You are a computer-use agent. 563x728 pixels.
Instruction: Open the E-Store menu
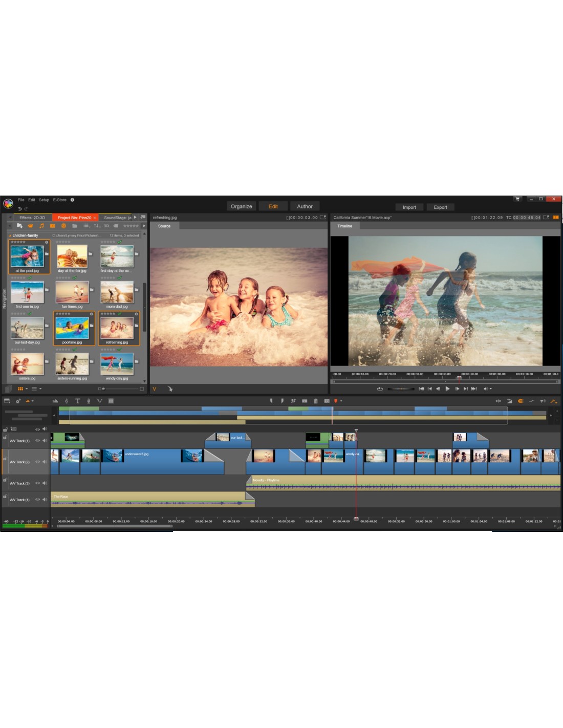click(x=60, y=200)
